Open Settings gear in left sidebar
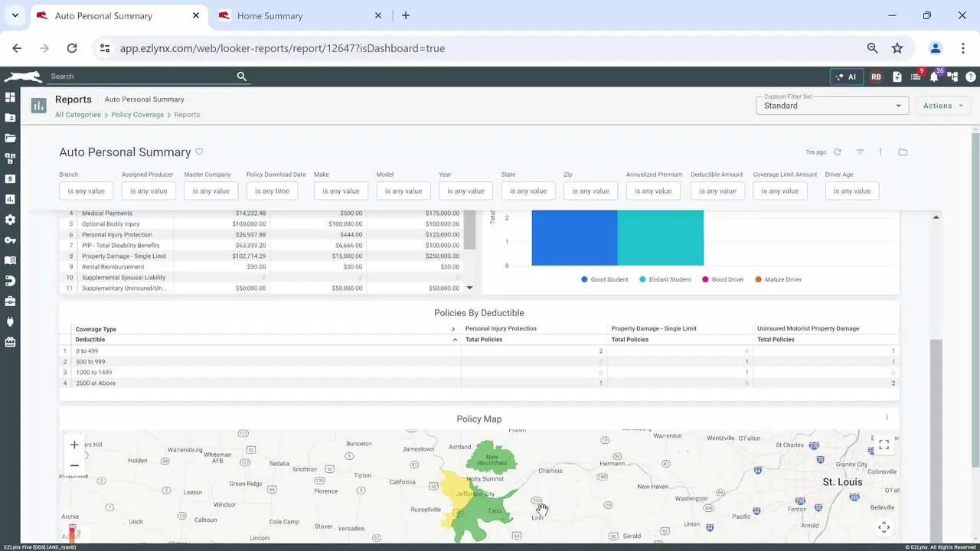Image resolution: width=980 pixels, height=551 pixels. [x=10, y=220]
